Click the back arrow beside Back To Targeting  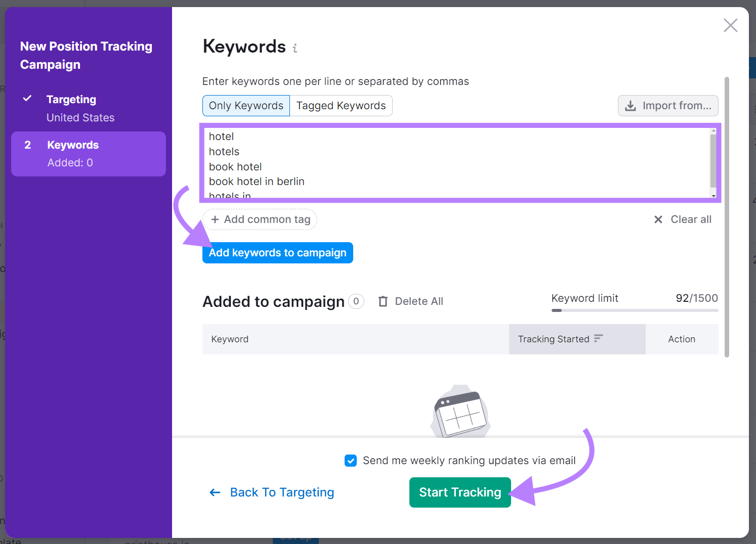click(x=215, y=492)
